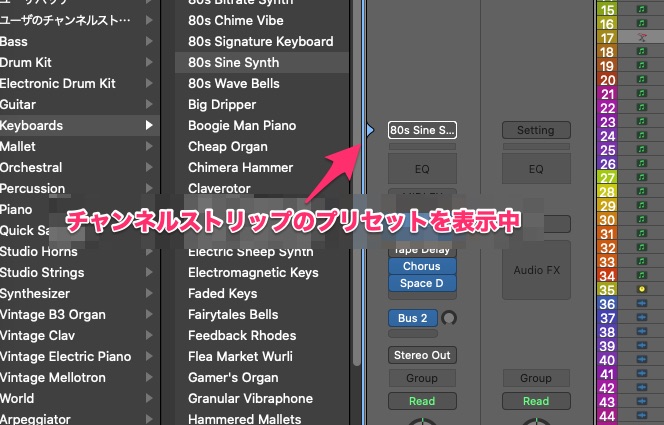Adjust the Bus 2 send level knob
The height and width of the screenshot is (425, 664).
(x=449, y=318)
